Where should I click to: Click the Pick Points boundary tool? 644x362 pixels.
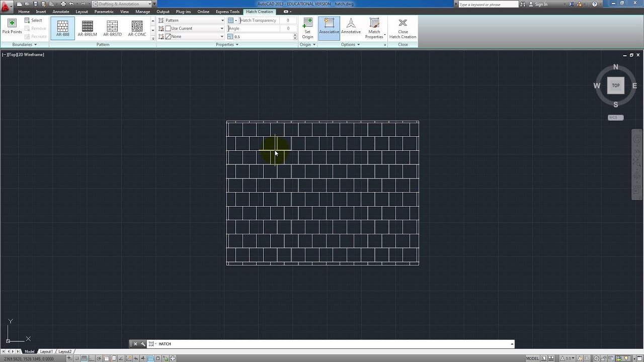[x=12, y=27]
